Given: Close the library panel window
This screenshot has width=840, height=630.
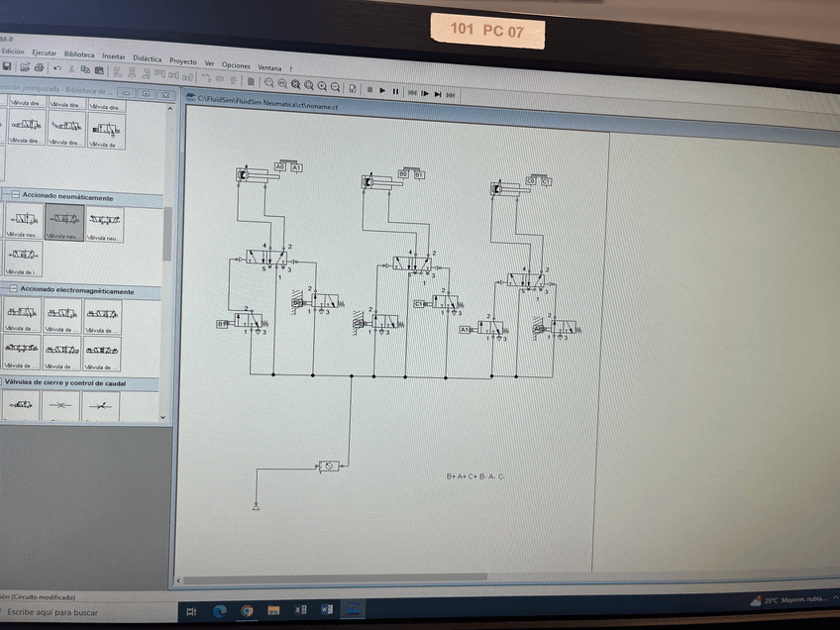Looking at the screenshot, I should click(164, 93).
